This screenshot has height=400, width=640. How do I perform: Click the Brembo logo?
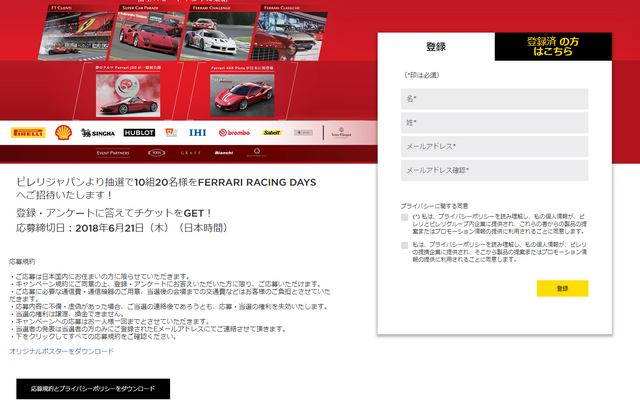(x=234, y=133)
